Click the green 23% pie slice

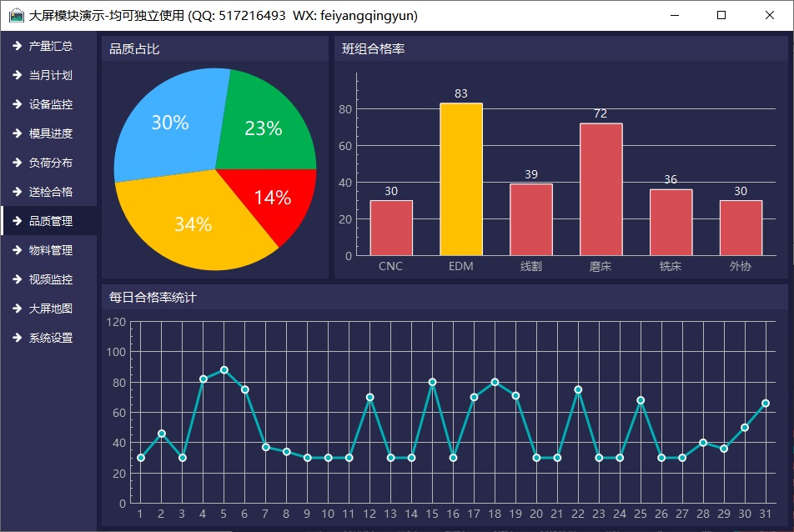coord(265,125)
